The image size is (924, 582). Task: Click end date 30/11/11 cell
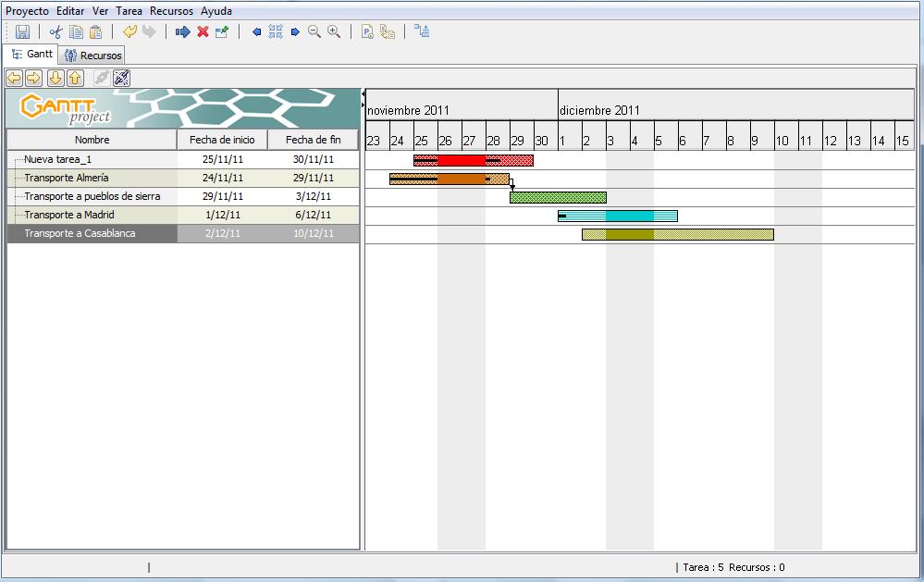313,159
